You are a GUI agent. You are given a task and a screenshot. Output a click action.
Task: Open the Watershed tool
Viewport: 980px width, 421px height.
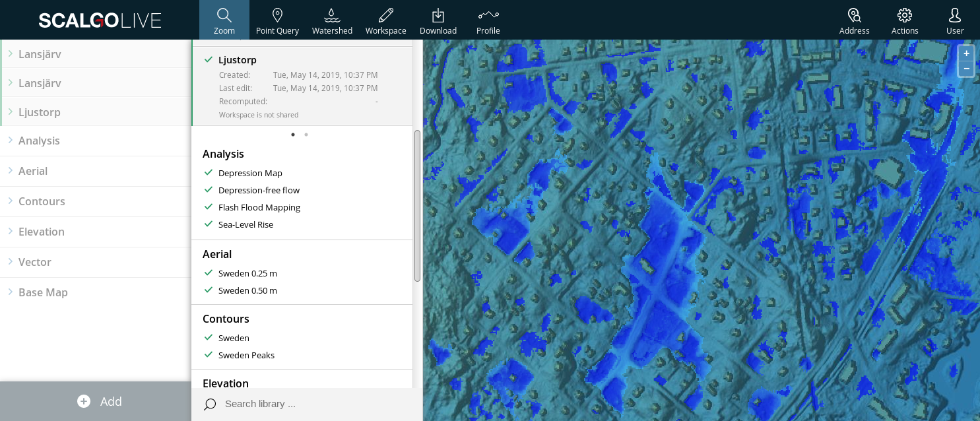click(x=332, y=20)
